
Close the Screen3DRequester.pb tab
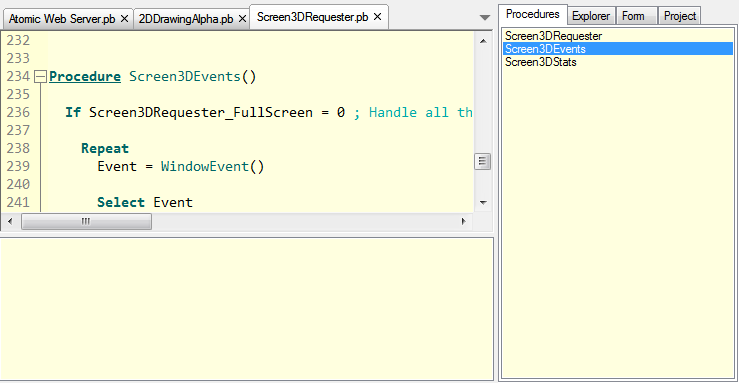(378, 17)
